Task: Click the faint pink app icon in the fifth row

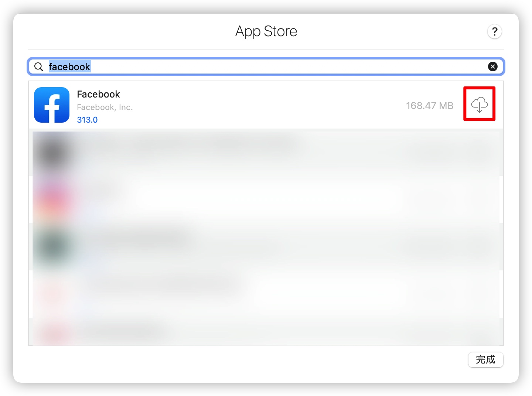Action: tap(52, 294)
